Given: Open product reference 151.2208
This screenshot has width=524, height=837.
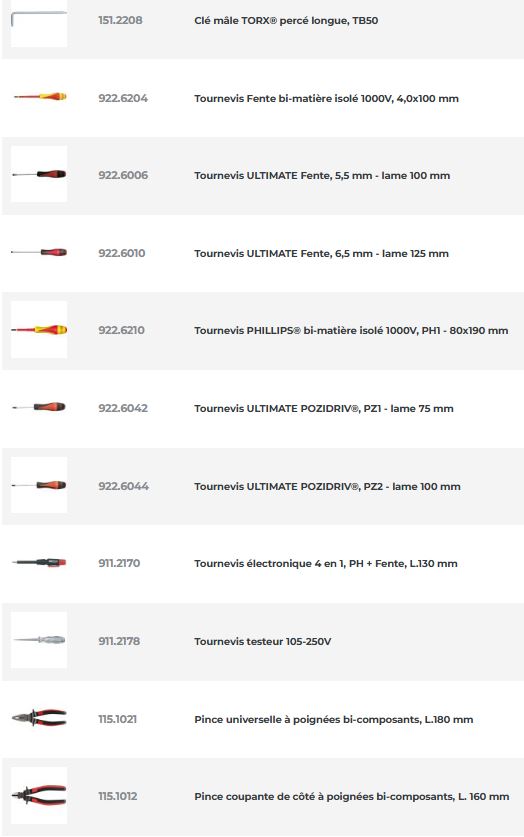Looking at the screenshot, I should pos(120,20).
